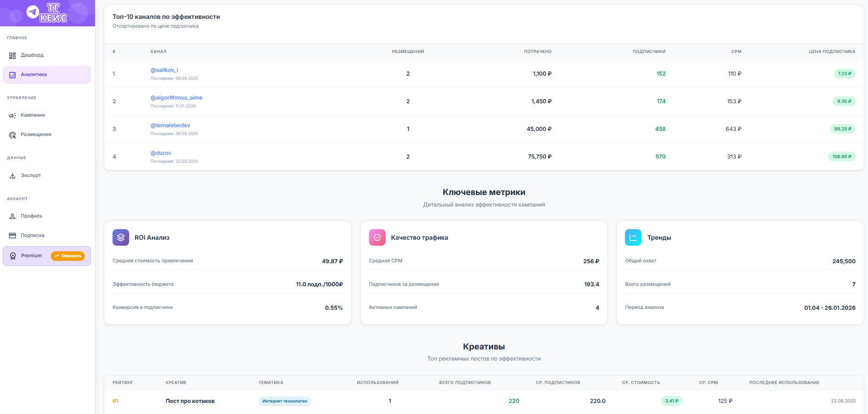The height and width of the screenshot is (414, 868).
Task: Open the @salikov_i channel link
Action: 164,70
